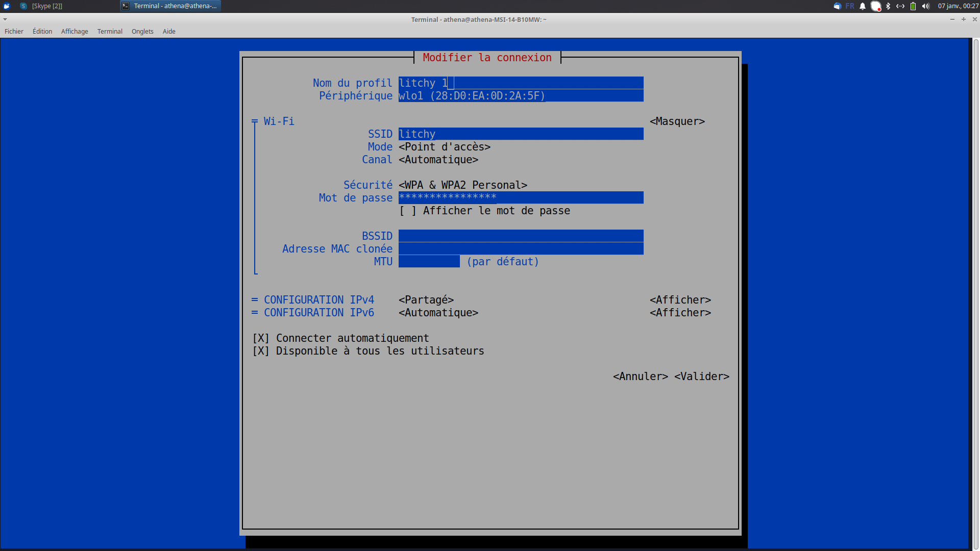Click the (par défaut) MTU label
Screen dimensions: 980x551
pyautogui.click(x=502, y=261)
